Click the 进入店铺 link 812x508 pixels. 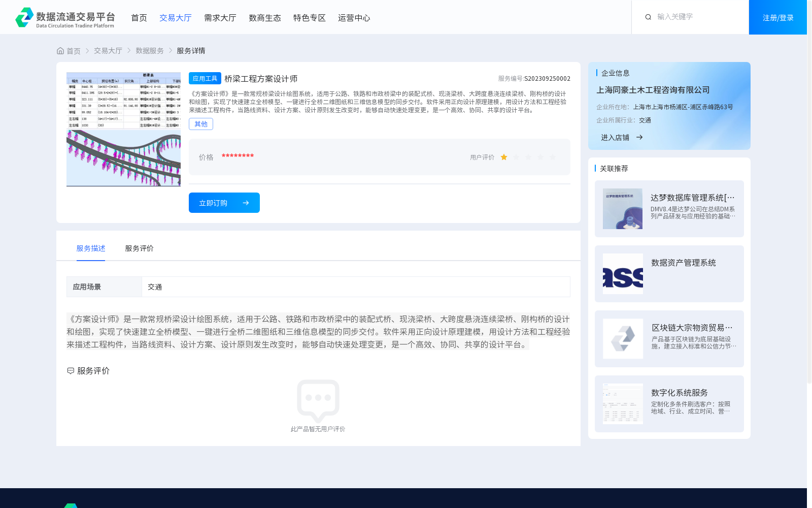pyautogui.click(x=615, y=137)
